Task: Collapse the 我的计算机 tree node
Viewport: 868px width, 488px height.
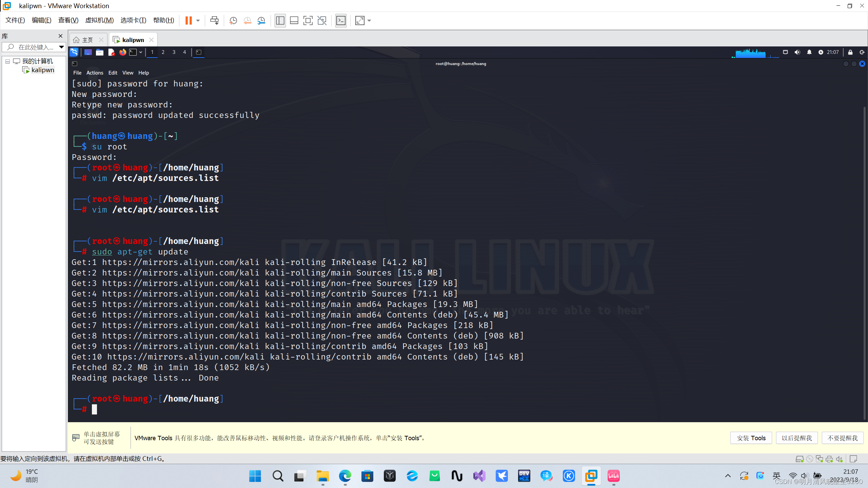Action: (7, 61)
